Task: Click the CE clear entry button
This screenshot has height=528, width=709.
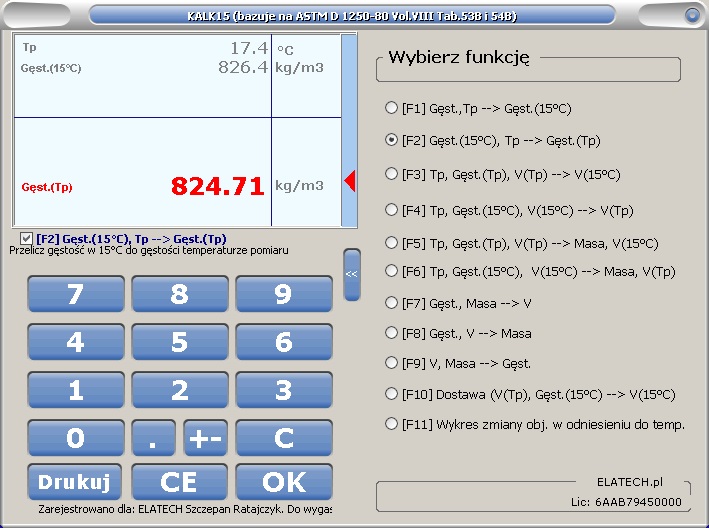Action: [180, 482]
